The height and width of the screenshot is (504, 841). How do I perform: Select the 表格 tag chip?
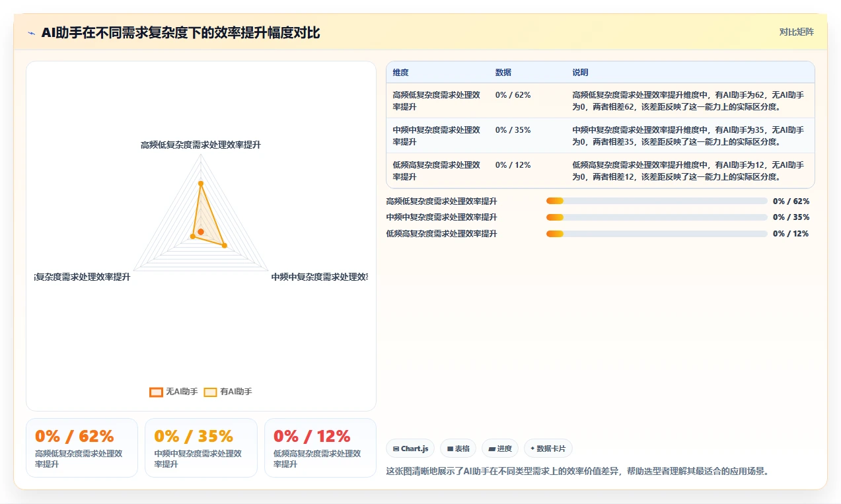point(458,449)
